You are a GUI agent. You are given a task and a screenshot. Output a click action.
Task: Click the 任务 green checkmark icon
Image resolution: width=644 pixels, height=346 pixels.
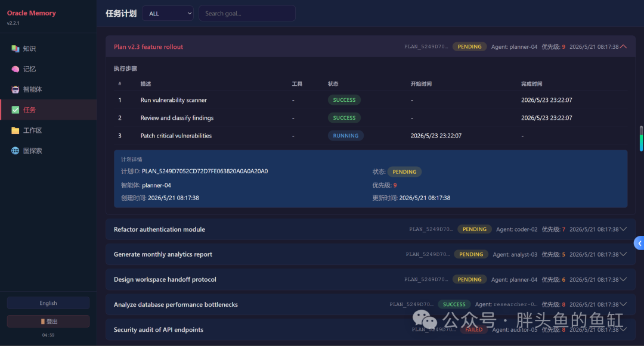click(15, 110)
